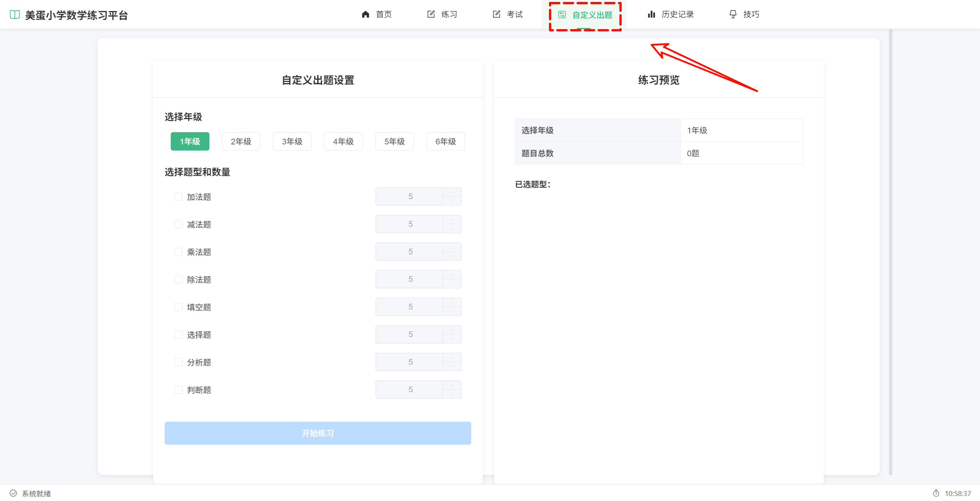
Task: Click the home icon for 首页
Action: click(365, 15)
